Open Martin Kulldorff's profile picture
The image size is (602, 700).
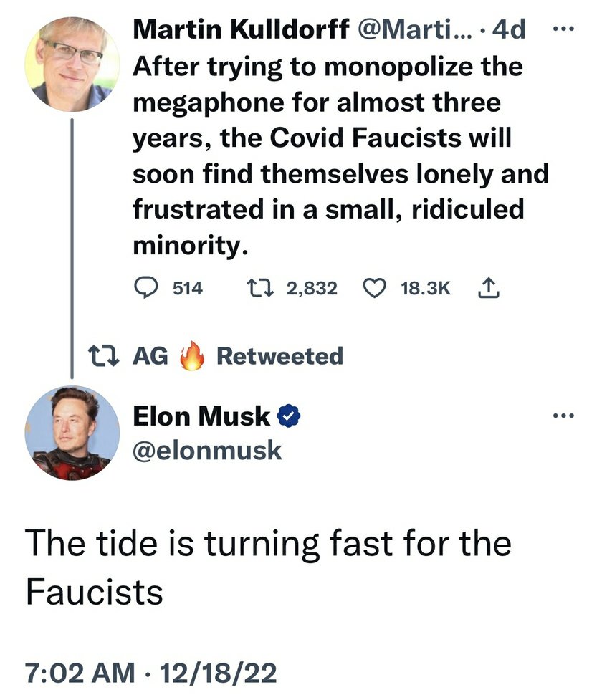[x=72, y=64]
